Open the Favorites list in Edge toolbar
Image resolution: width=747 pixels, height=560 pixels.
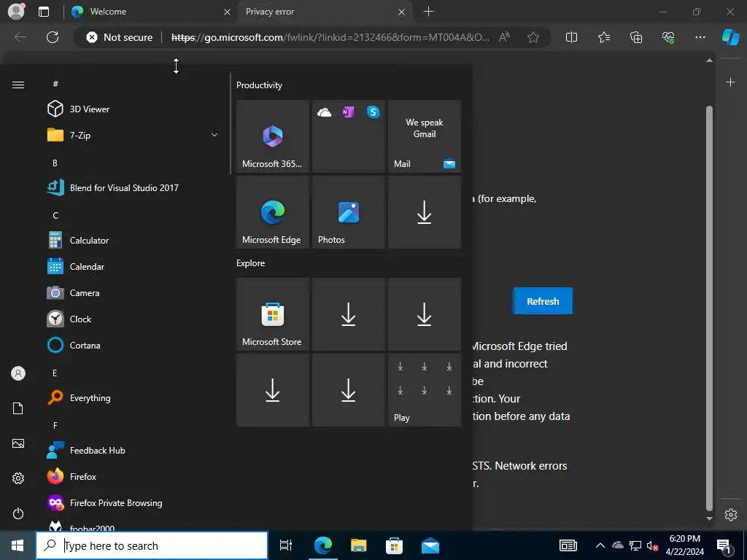(x=603, y=37)
